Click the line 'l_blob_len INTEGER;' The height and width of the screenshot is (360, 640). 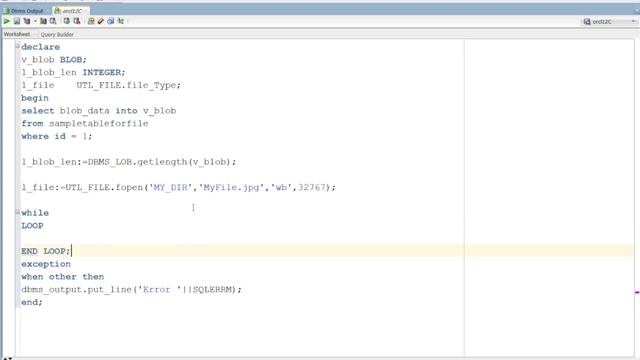[73, 72]
